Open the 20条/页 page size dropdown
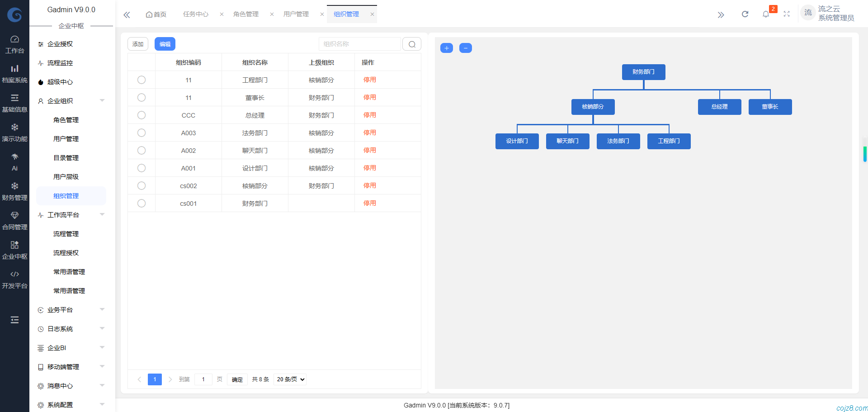This screenshot has width=868, height=412. pos(290,379)
